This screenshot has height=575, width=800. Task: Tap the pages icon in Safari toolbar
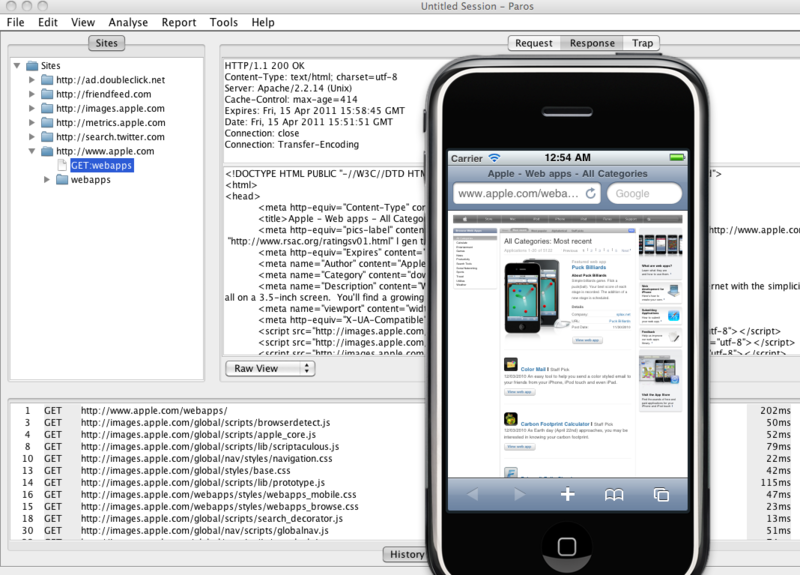pos(661,494)
